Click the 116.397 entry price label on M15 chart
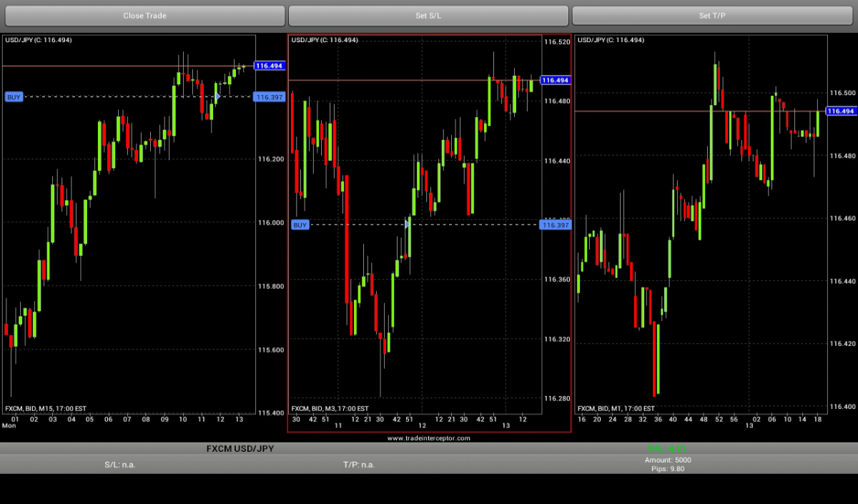Screen dimensions: 858x504 point(269,97)
